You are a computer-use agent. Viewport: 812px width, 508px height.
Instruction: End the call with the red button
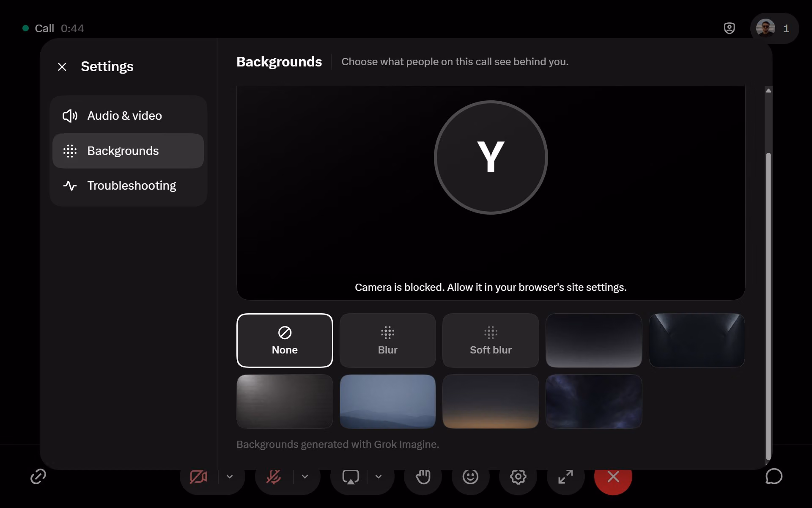point(613,477)
